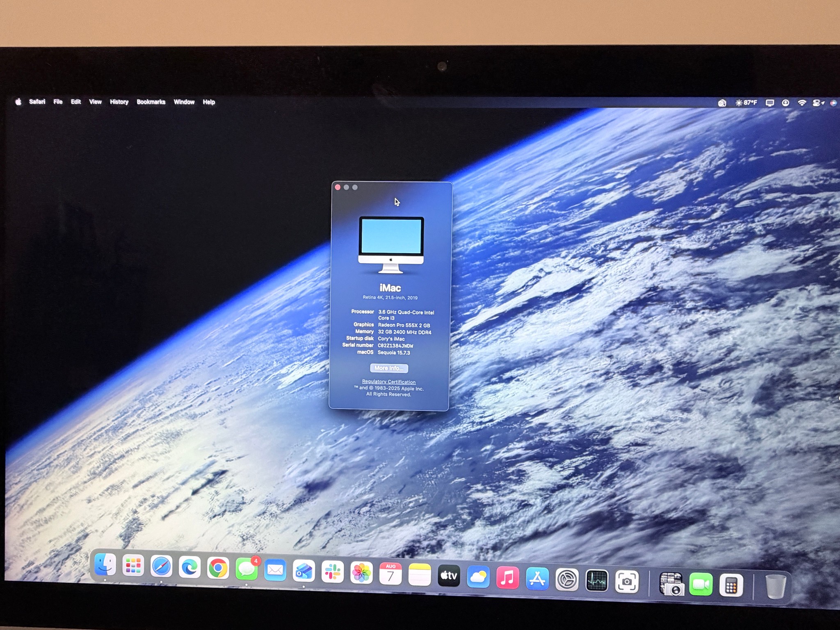Launch FaceTime from the Dock
The height and width of the screenshot is (630, 840).
pyautogui.click(x=701, y=585)
